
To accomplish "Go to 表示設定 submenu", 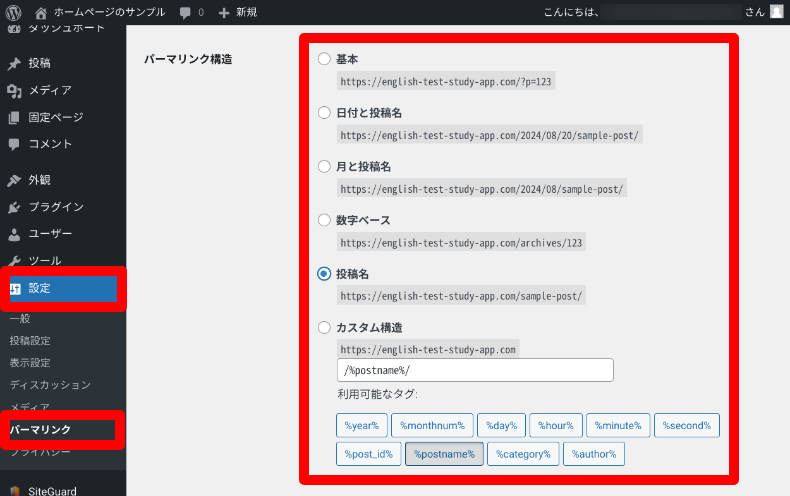I will tap(30, 363).
